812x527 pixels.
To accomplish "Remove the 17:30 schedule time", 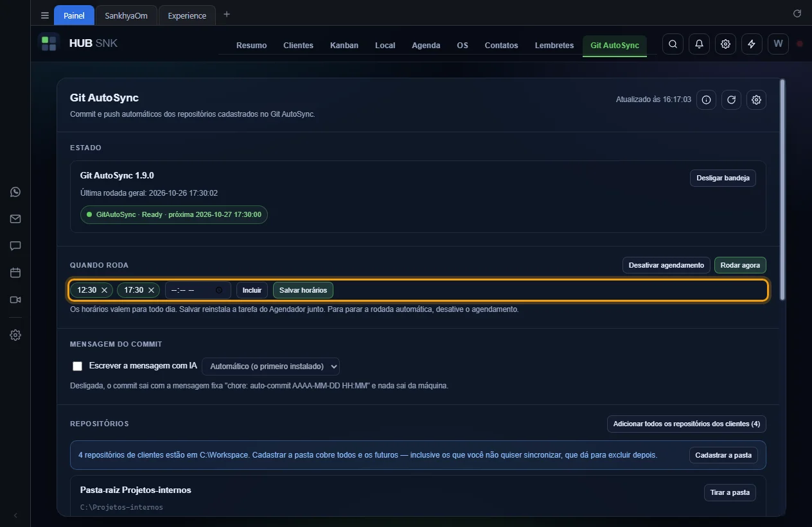I will [151, 290].
